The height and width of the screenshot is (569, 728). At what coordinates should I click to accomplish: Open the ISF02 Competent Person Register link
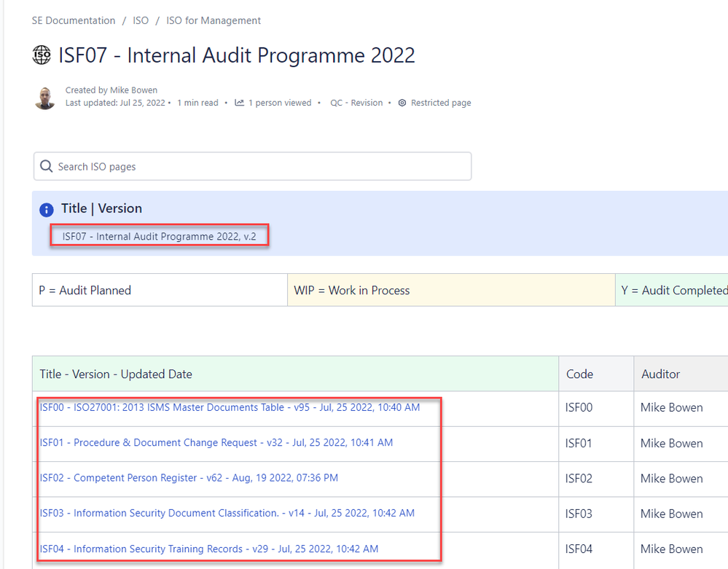pos(188,478)
